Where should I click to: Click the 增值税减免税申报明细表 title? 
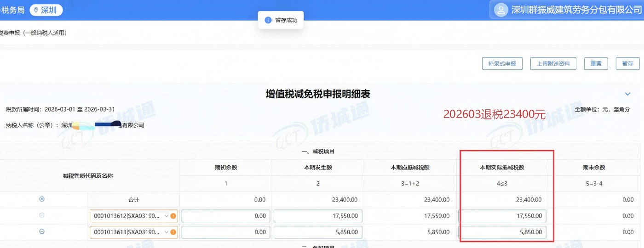click(x=318, y=94)
